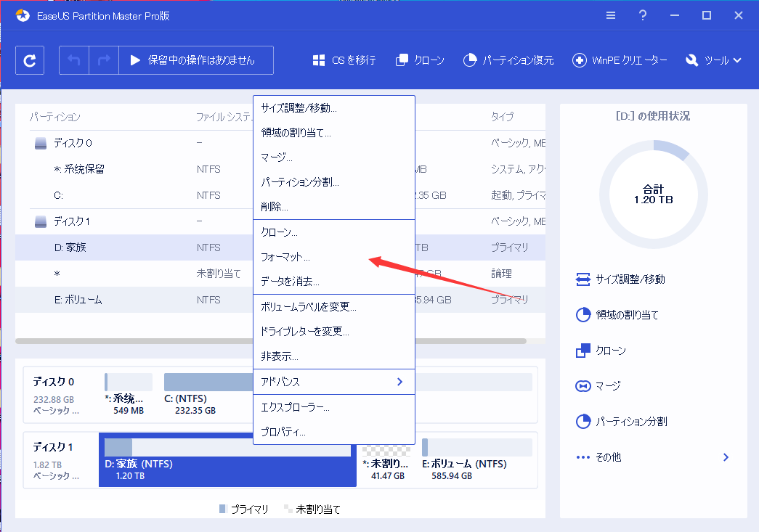Click the クローン toolbar icon
Image resolution: width=759 pixels, height=532 pixels.
[401, 60]
